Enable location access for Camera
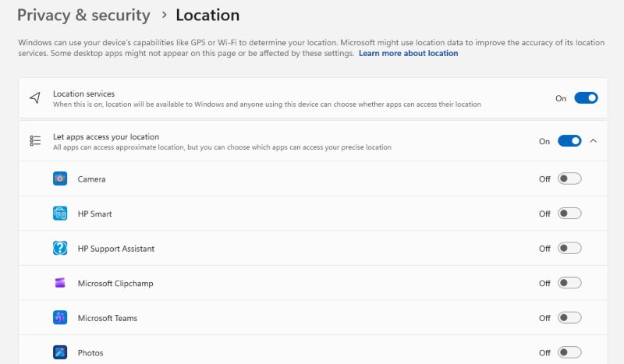The image size is (624, 364). [x=569, y=179]
